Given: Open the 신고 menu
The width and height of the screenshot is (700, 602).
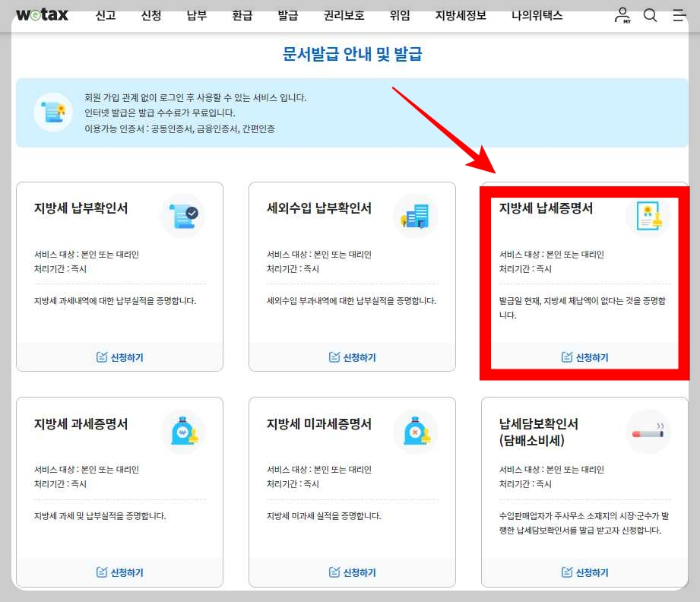Looking at the screenshot, I should click(x=106, y=14).
